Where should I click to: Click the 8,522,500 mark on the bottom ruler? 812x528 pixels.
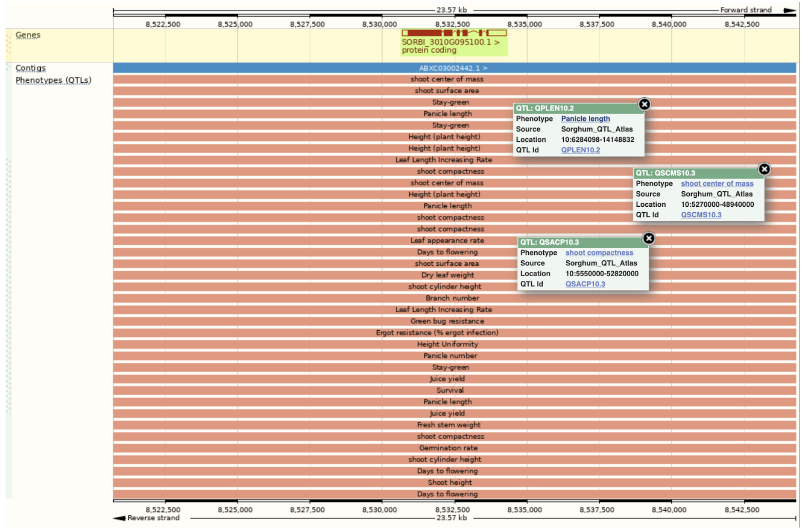pos(163,509)
